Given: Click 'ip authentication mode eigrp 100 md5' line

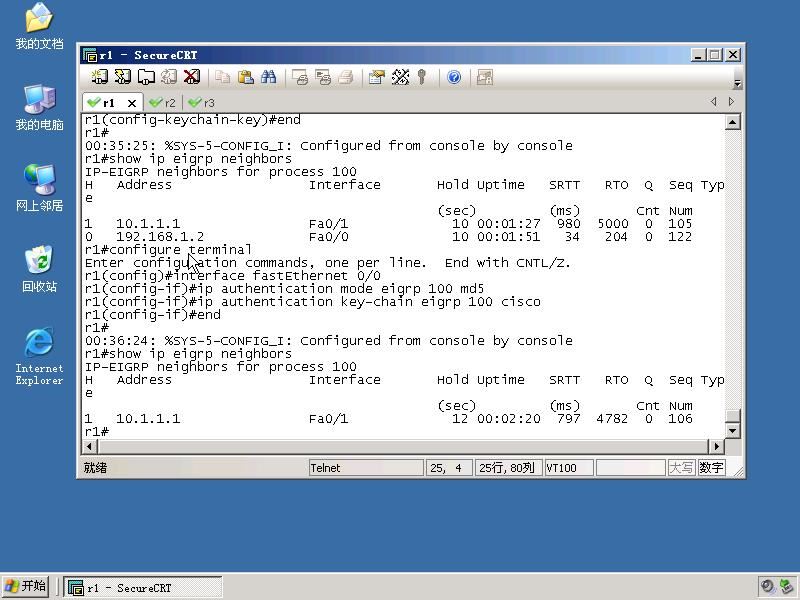Looking at the screenshot, I should pyautogui.click(x=284, y=289).
